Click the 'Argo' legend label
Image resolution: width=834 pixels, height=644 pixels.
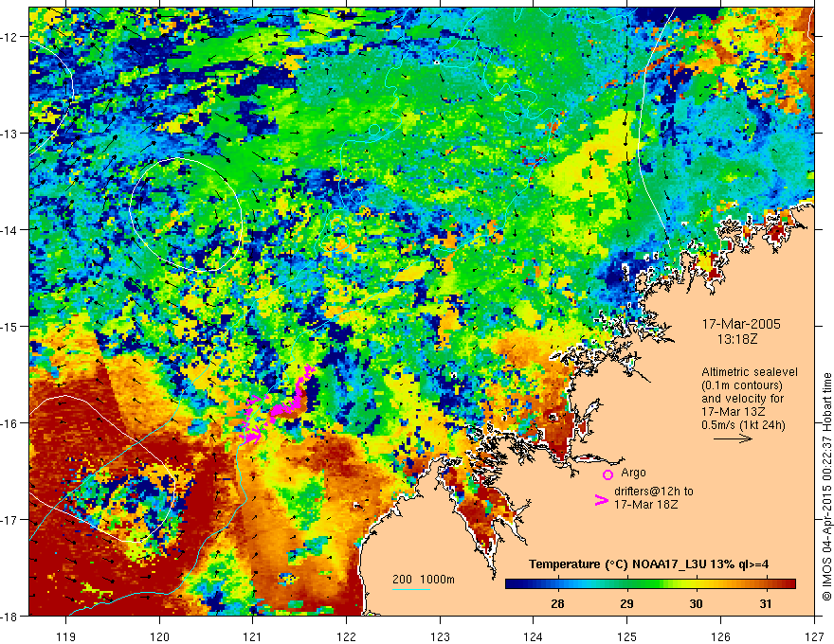[633, 473]
